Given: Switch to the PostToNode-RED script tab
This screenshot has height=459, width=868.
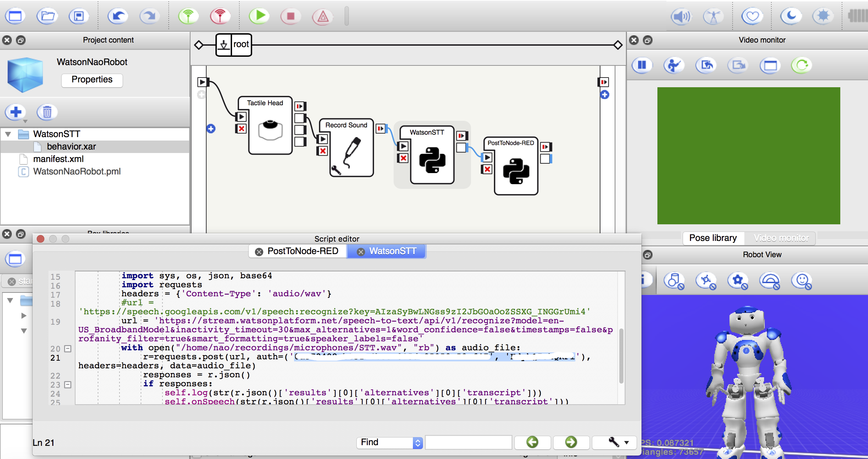Looking at the screenshot, I should [302, 251].
